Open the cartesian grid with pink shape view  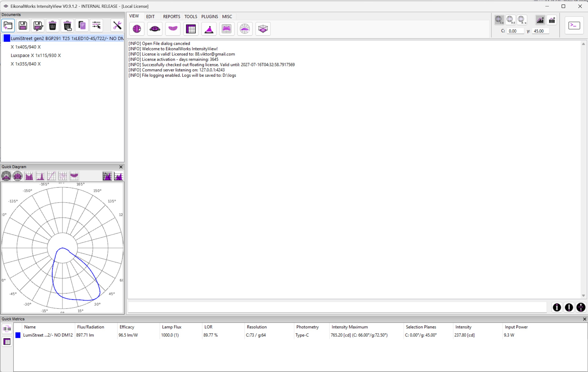(227, 29)
